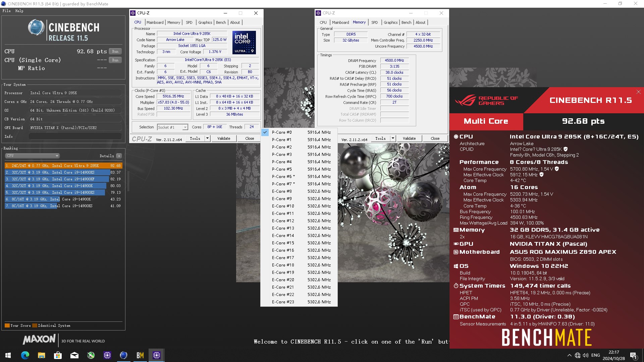Screen dimensions: 644x362
Task: Run the CPU Single Core benchmark
Action: [115, 60]
